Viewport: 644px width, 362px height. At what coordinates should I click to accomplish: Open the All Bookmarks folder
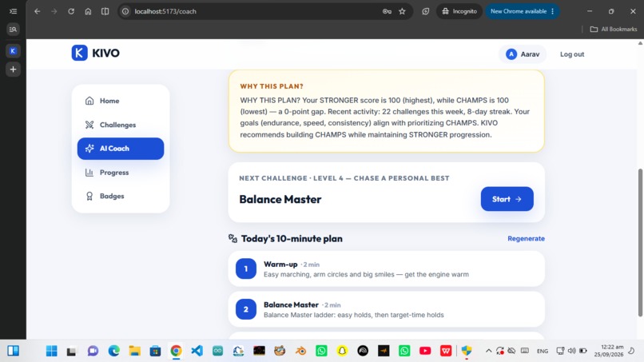tap(613, 30)
